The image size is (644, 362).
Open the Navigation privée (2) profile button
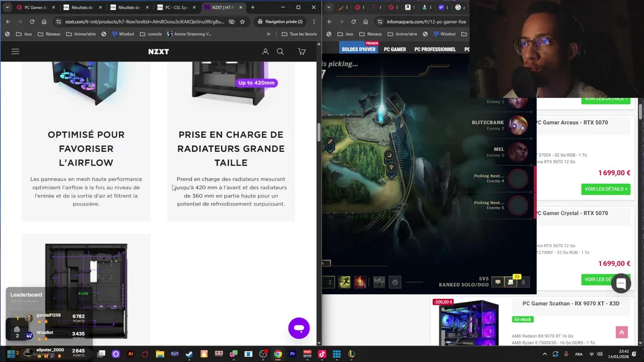[x=280, y=22]
